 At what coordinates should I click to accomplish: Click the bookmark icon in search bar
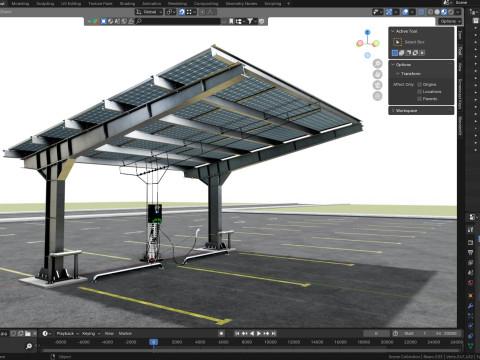tap(231, 21)
